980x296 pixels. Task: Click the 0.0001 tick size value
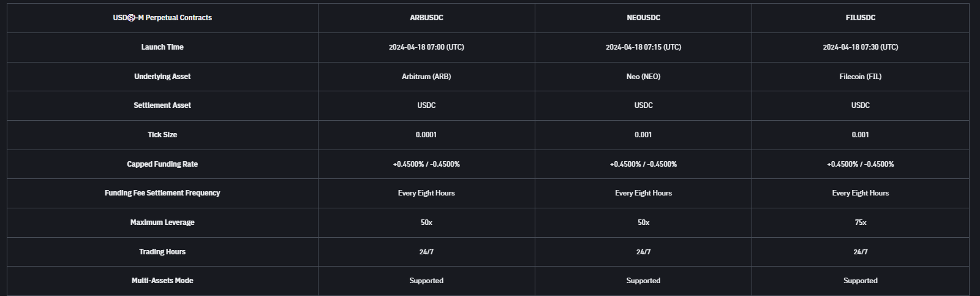click(426, 135)
